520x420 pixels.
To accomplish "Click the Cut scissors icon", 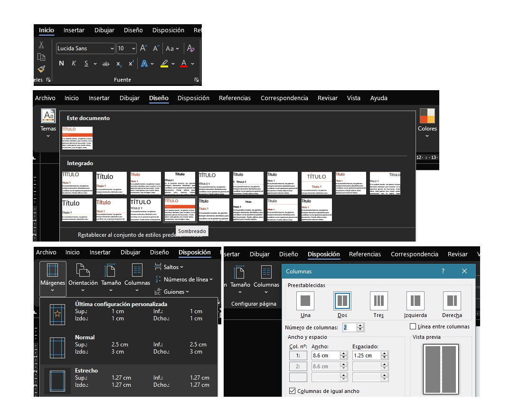I will point(41,45).
